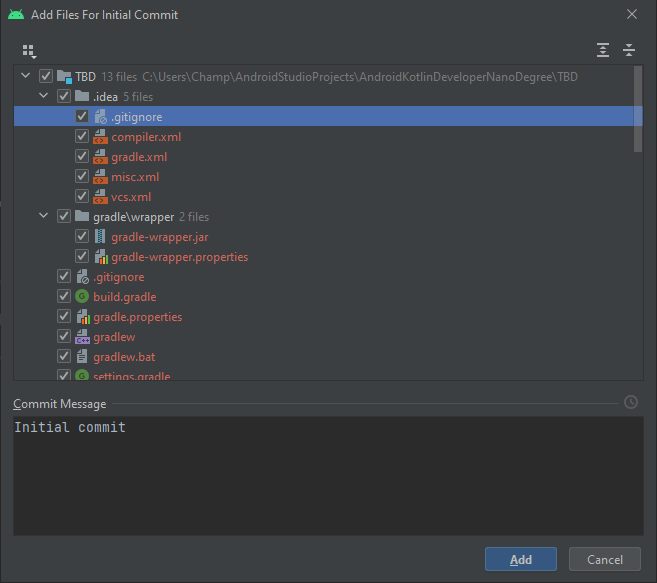The width and height of the screenshot is (657, 583).
Task: Click the misc.xml file icon
Action: click(x=100, y=177)
